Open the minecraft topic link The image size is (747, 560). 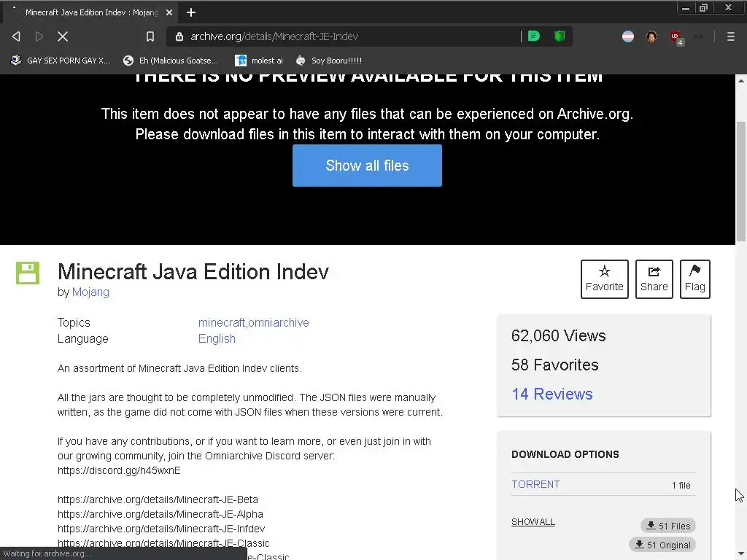point(222,322)
